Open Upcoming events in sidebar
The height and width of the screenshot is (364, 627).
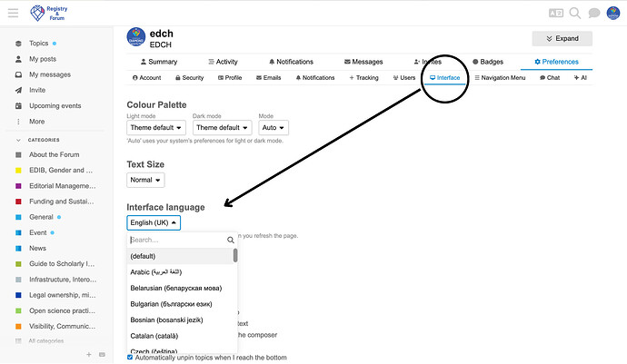pos(55,106)
